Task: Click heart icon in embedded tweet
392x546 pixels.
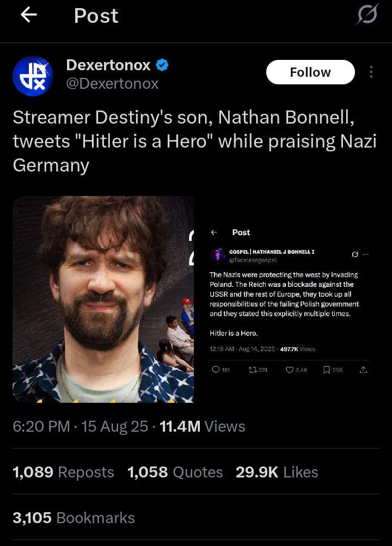Action: (290, 370)
